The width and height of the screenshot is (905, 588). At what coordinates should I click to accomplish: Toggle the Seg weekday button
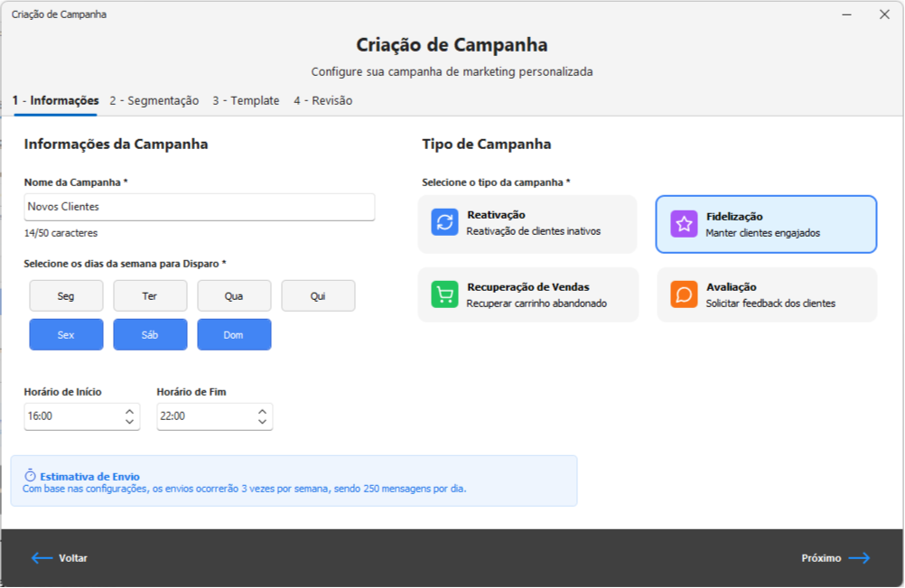pyautogui.click(x=66, y=295)
